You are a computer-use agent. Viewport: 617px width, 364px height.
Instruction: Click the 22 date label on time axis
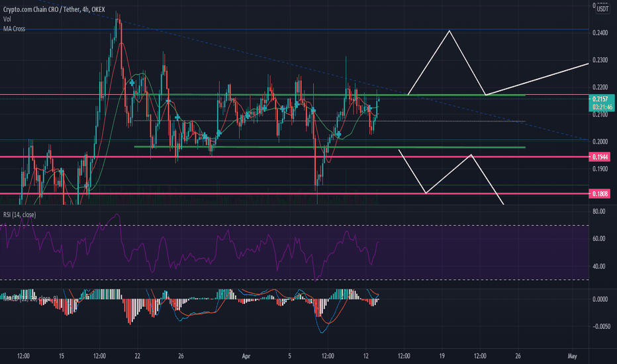[137, 356]
